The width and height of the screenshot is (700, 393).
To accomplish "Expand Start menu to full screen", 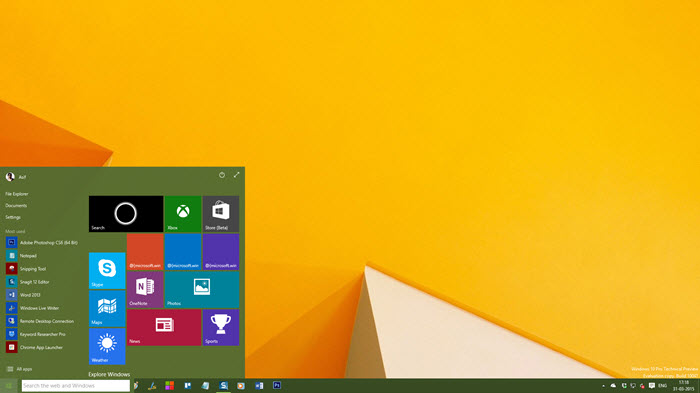I will click(237, 175).
